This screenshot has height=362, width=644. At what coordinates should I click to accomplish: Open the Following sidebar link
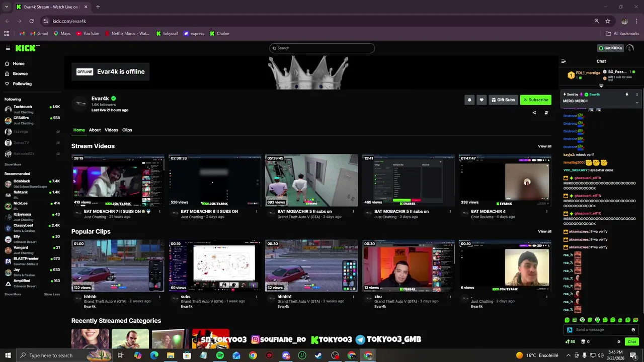[x=18, y=83]
